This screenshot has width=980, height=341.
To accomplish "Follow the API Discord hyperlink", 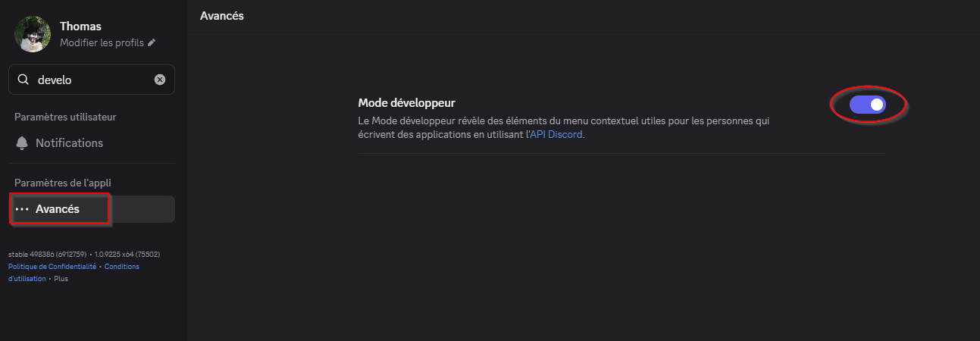I will 556,135.
